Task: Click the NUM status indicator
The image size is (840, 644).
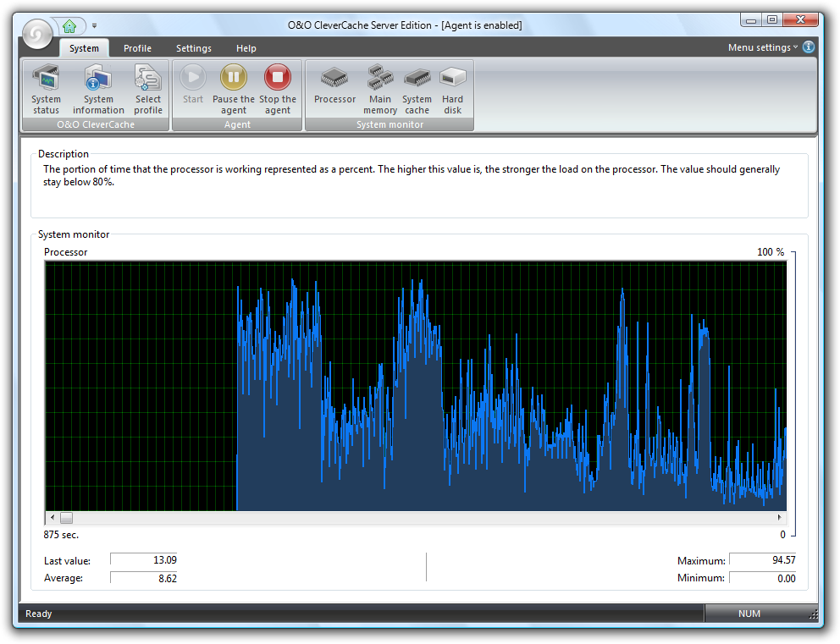Action: [x=749, y=614]
